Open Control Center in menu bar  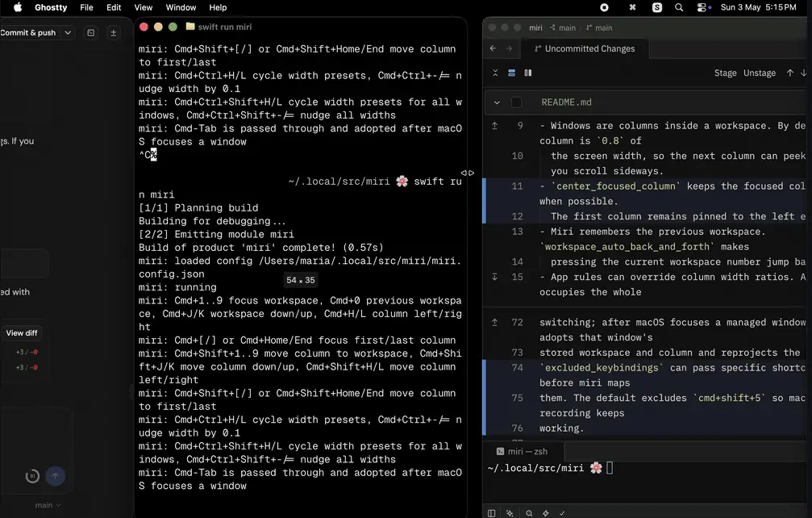[703, 7]
